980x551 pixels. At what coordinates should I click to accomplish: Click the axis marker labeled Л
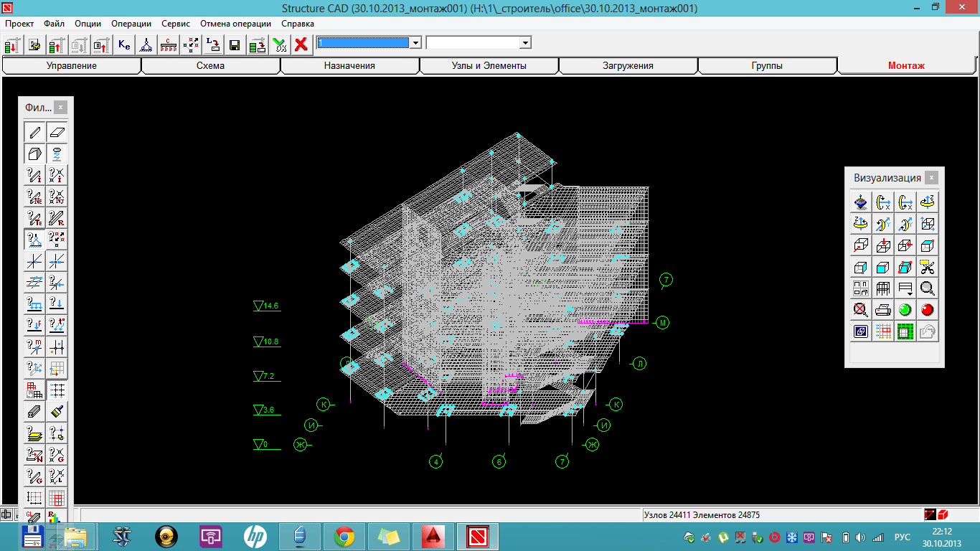[640, 364]
